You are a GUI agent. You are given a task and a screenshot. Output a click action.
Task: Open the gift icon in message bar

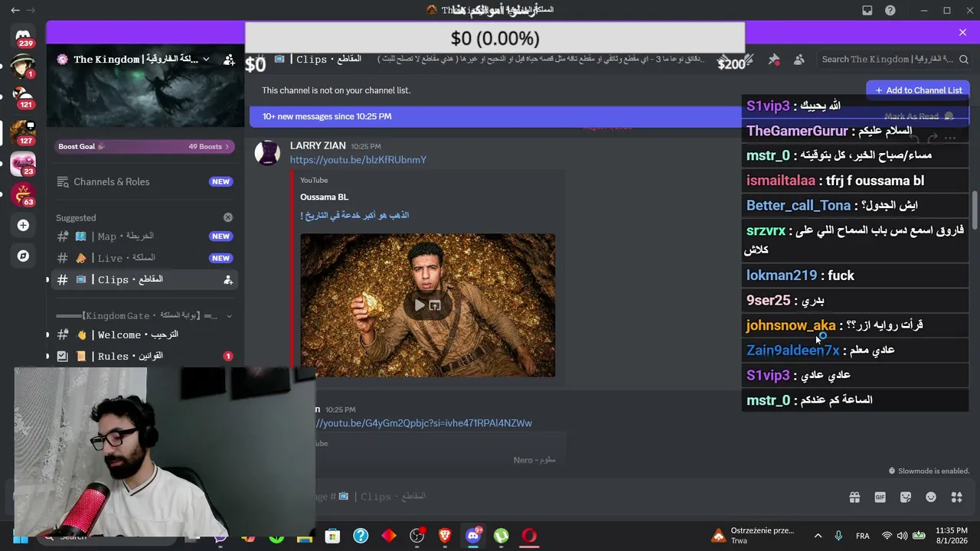pos(854,497)
